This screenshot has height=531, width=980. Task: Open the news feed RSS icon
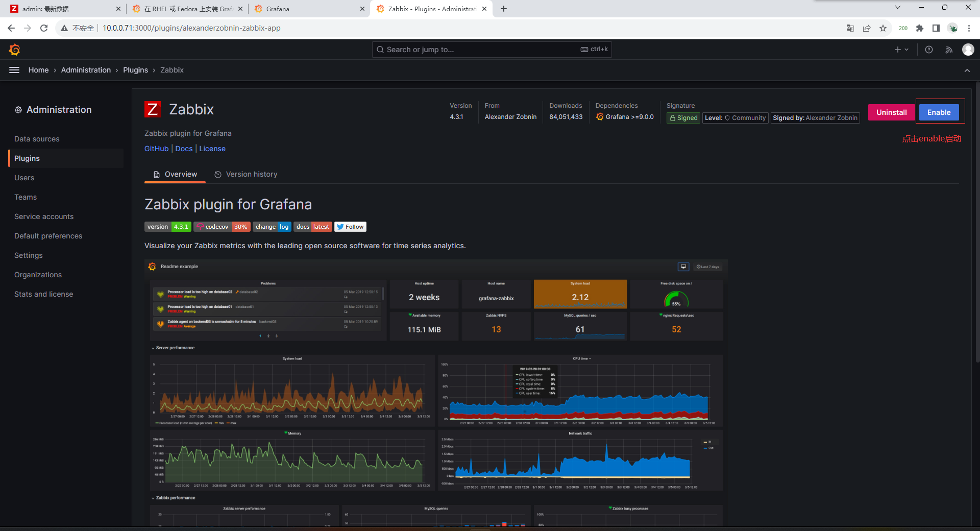949,50
